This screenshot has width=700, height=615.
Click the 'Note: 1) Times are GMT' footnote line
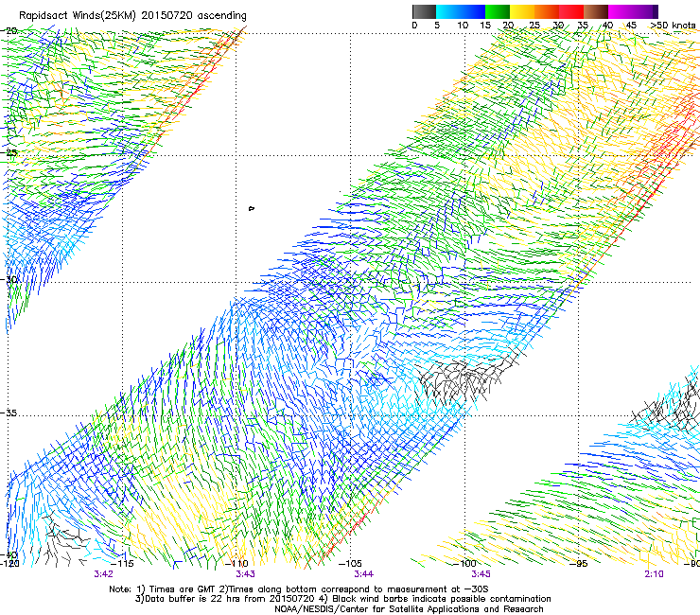(x=298, y=589)
